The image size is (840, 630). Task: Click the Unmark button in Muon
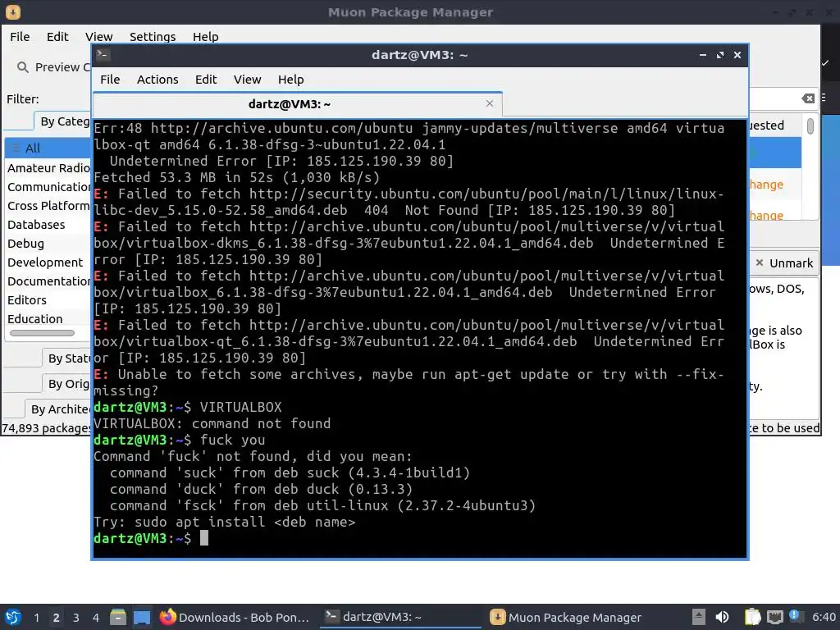pyautogui.click(x=783, y=263)
